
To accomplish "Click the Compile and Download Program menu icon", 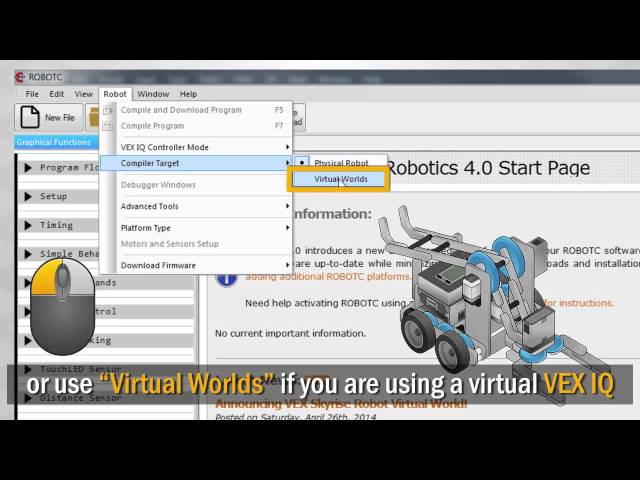I will tap(108, 110).
